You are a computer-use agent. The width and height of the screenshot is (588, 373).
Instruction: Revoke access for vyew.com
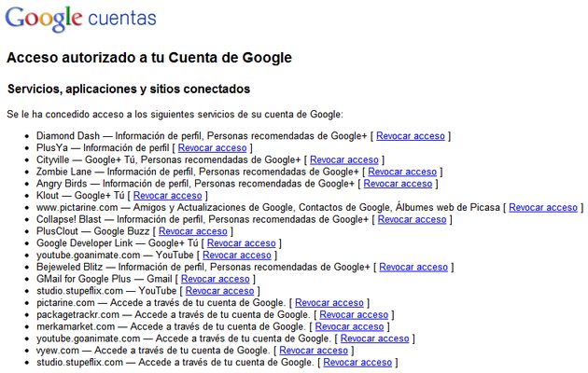click(314, 351)
